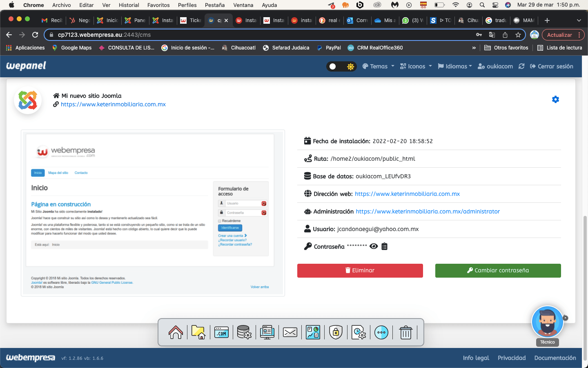Expand the Temas dropdown
Image resolution: width=588 pixels, height=368 pixels.
tap(379, 66)
